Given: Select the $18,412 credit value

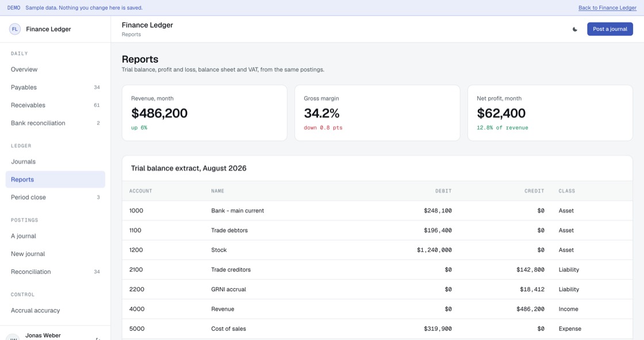Looking at the screenshot, I should [532, 289].
